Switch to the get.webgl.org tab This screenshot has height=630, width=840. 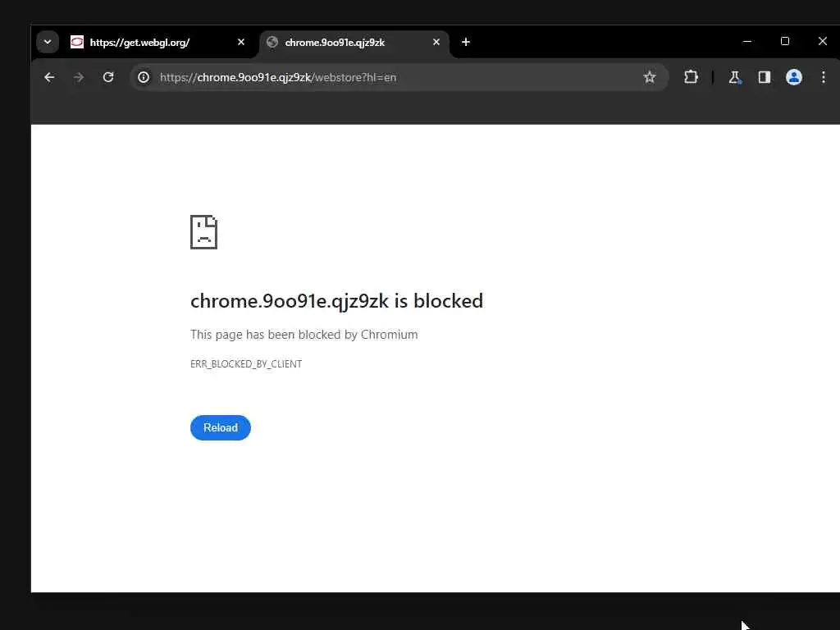tap(150, 43)
